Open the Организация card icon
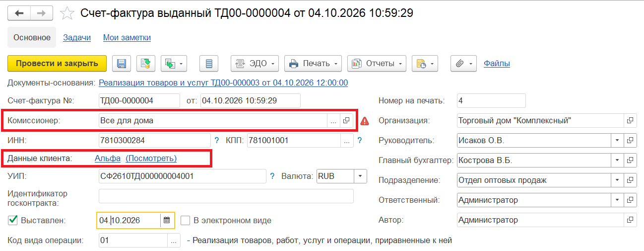This screenshot has width=644, height=251. [630, 120]
